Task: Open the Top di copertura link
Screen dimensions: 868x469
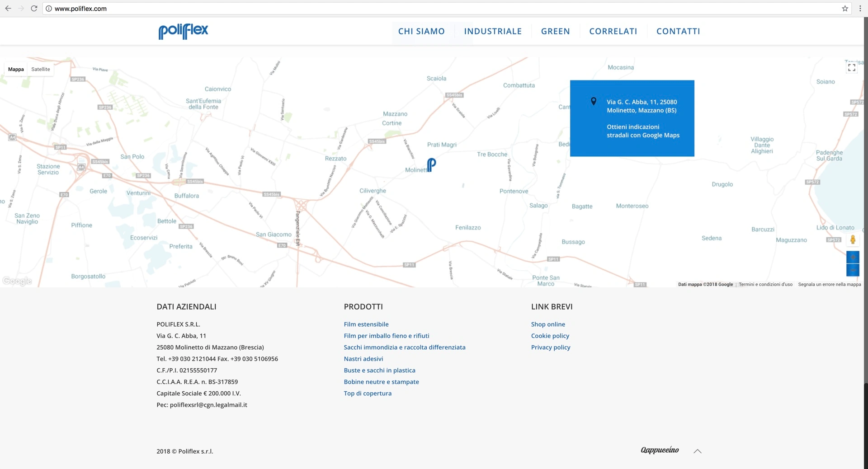Action: 368,394
